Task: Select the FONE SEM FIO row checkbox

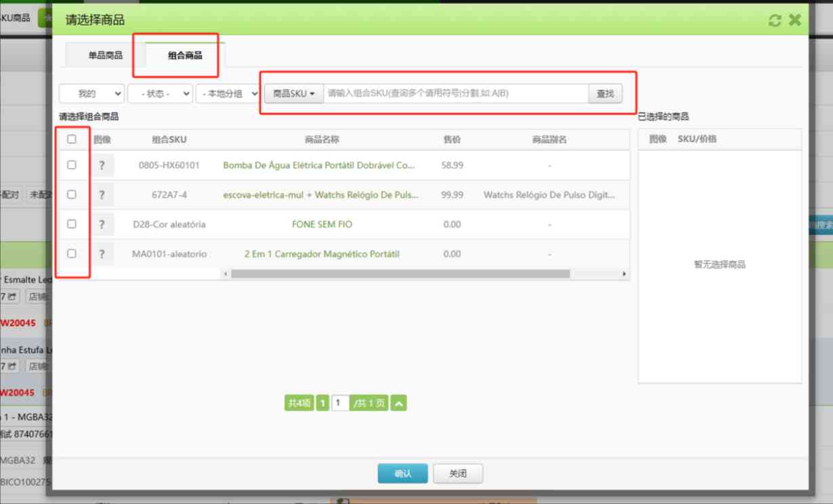Action: pos(72,224)
